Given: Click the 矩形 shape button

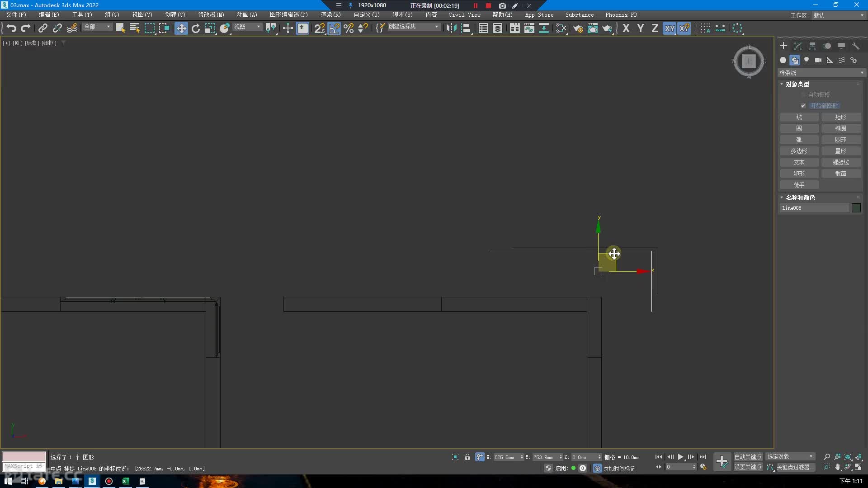Looking at the screenshot, I should (841, 117).
